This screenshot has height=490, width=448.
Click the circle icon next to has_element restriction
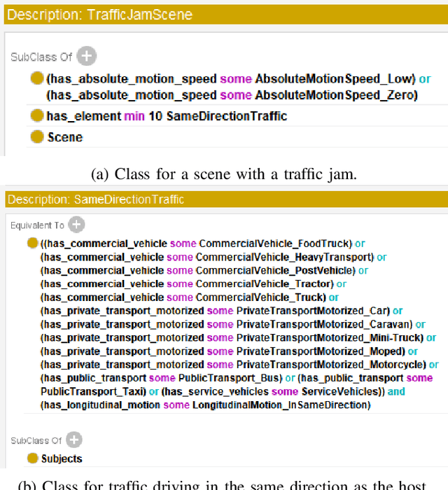point(37,115)
